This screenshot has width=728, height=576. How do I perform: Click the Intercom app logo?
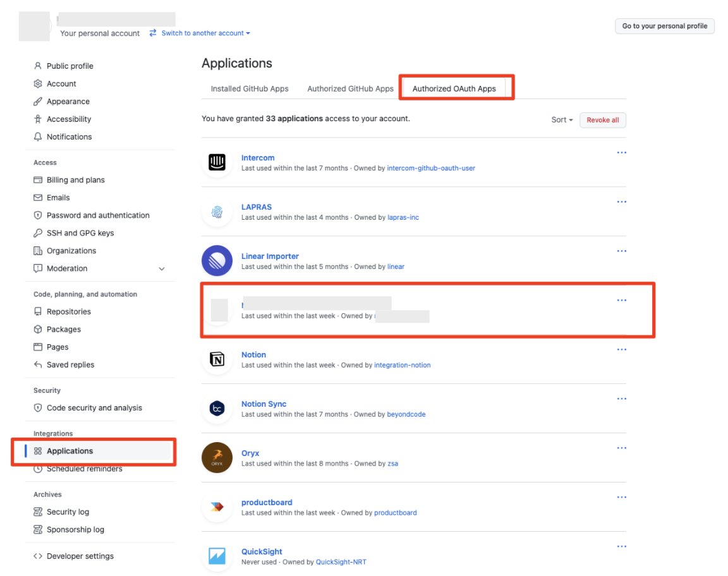coord(217,162)
